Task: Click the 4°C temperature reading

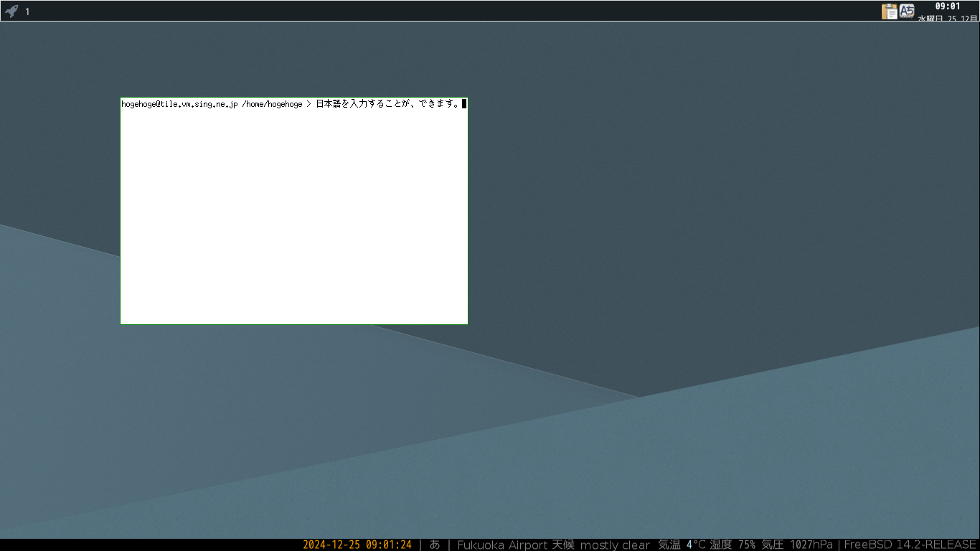Action: [697, 545]
